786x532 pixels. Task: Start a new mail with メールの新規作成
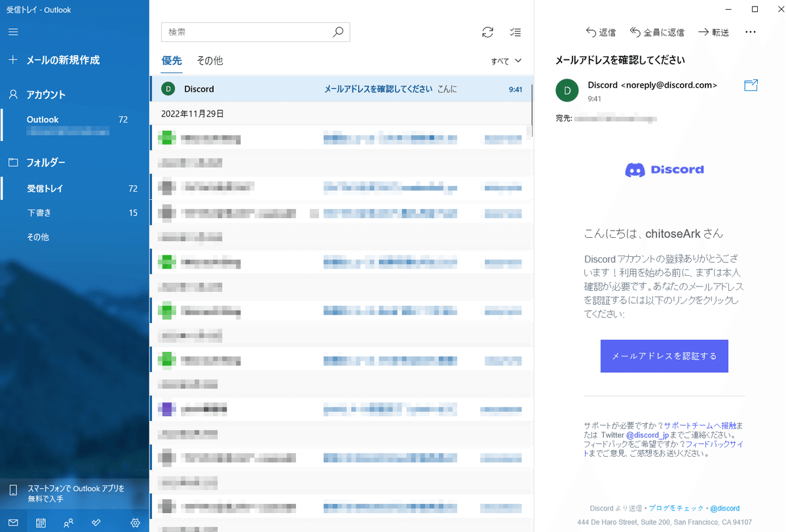coord(63,60)
